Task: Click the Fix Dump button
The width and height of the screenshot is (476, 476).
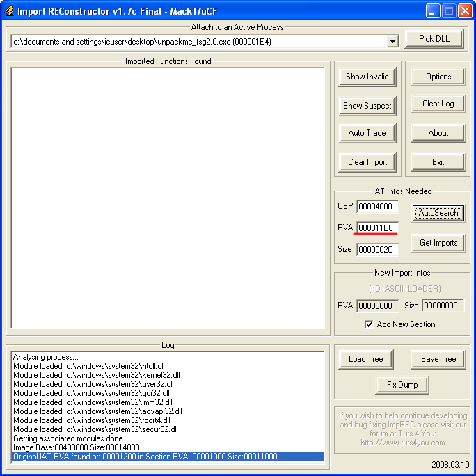Action: 402,385
